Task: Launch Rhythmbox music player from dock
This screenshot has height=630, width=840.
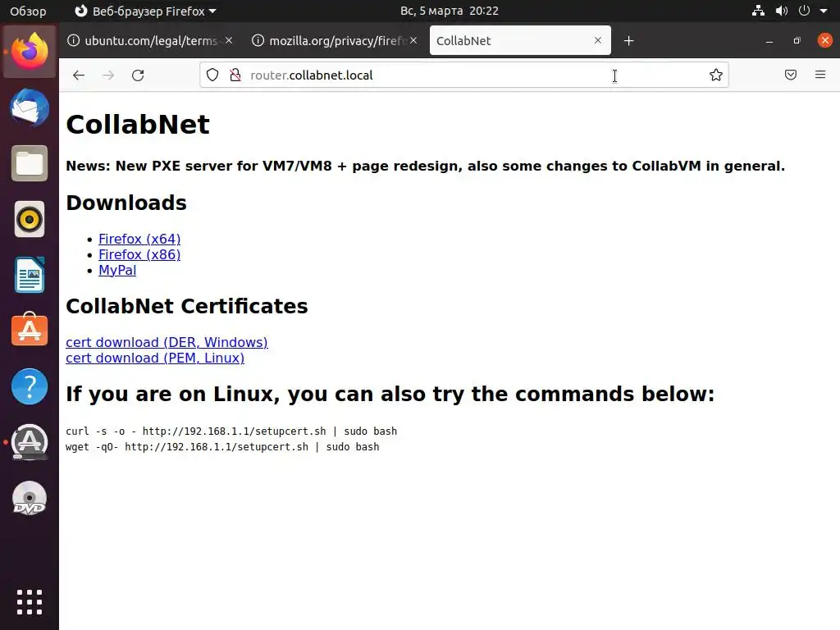Action: coord(30,219)
